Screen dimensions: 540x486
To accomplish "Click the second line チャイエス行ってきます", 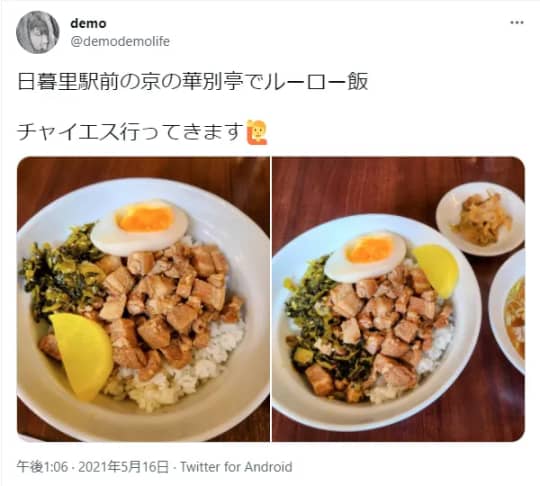I will pyautogui.click(x=131, y=132).
